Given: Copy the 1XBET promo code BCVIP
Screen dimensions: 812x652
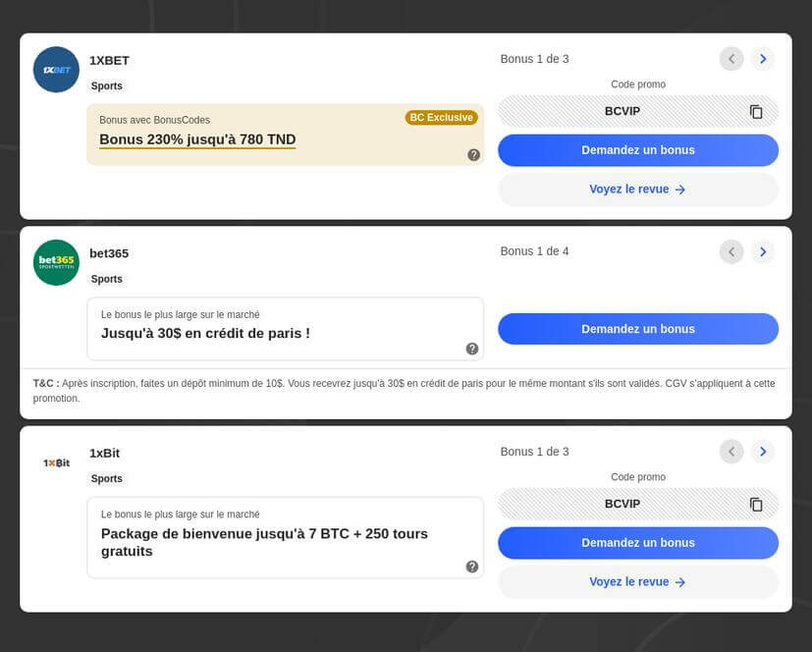Looking at the screenshot, I should coord(756,112).
